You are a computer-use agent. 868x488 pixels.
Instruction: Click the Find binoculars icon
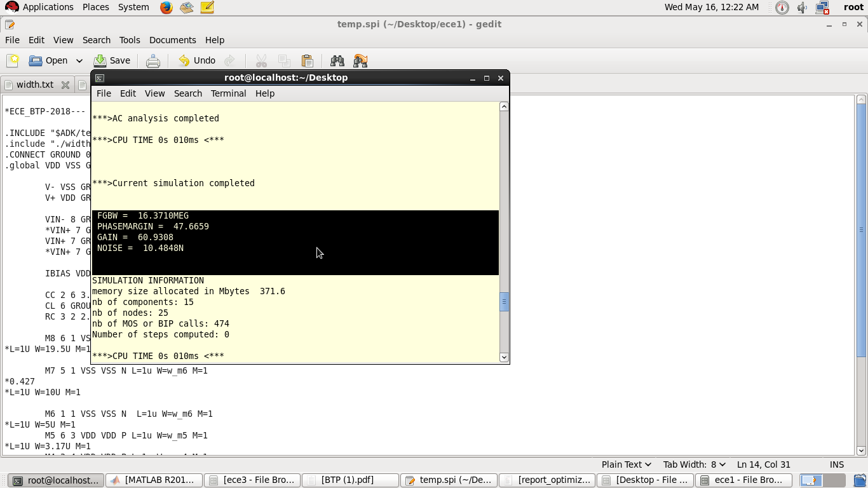pyautogui.click(x=337, y=60)
